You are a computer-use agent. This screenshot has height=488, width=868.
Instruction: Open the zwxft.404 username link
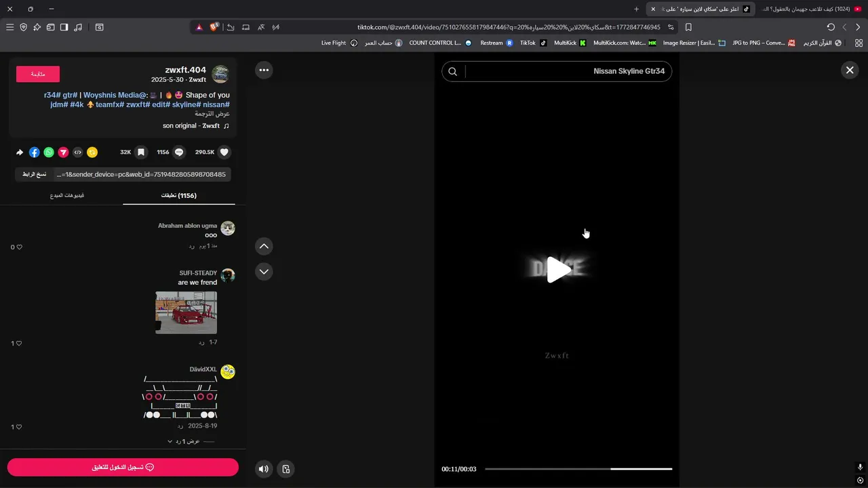[x=185, y=70]
